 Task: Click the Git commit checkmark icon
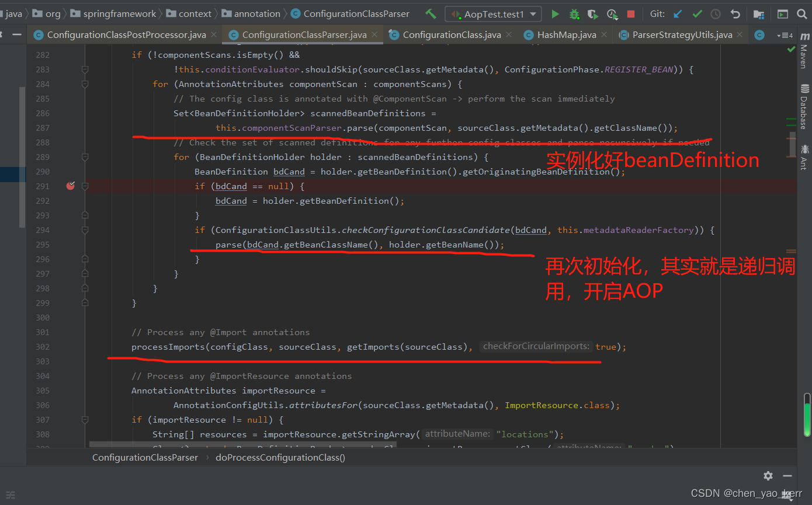(x=697, y=14)
